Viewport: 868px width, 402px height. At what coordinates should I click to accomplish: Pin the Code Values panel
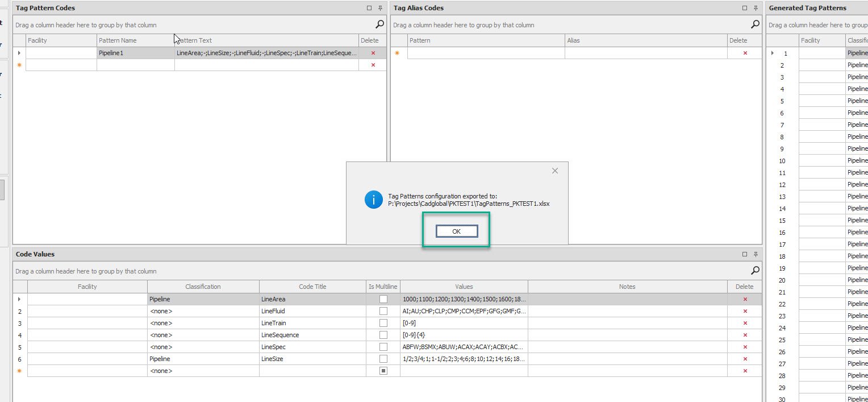[756, 255]
